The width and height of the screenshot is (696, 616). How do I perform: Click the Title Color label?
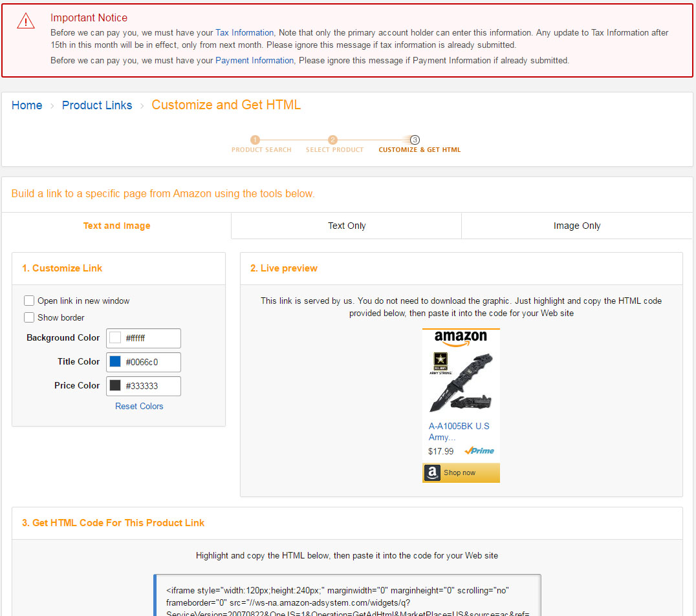click(x=78, y=362)
